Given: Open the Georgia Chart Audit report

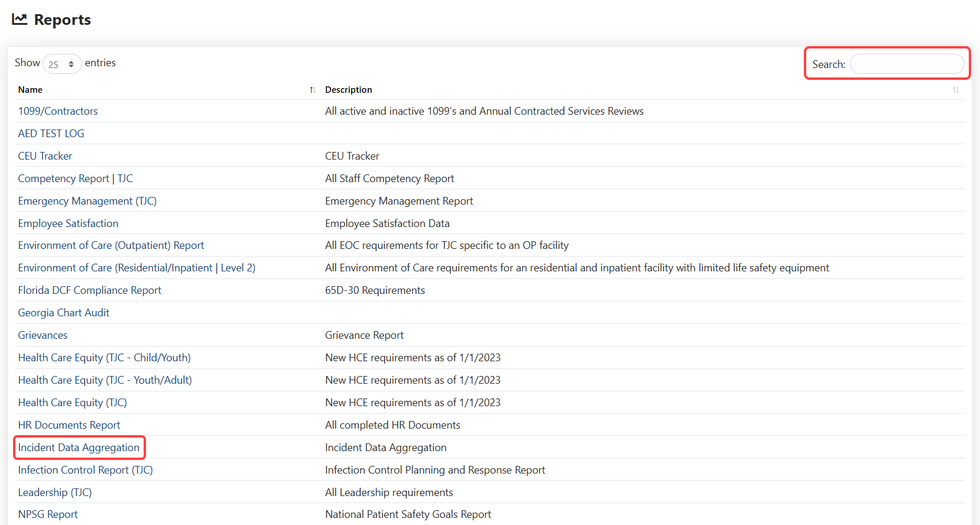Looking at the screenshot, I should [63, 313].
